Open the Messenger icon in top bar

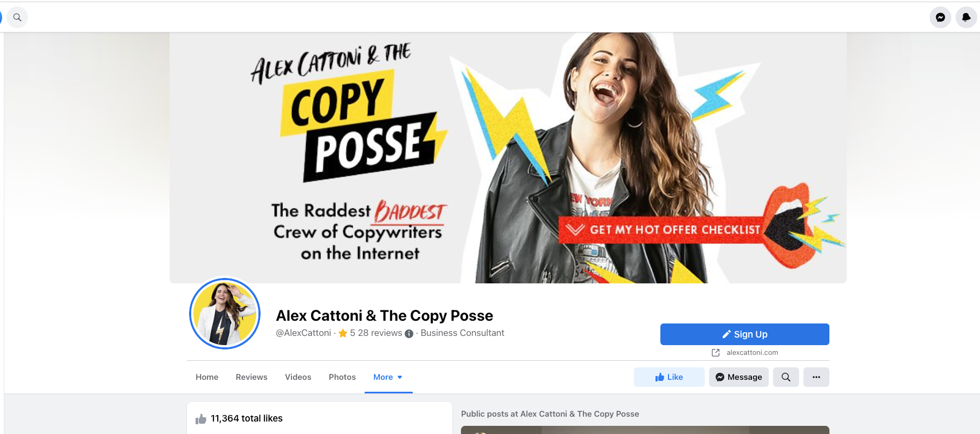pyautogui.click(x=940, y=17)
